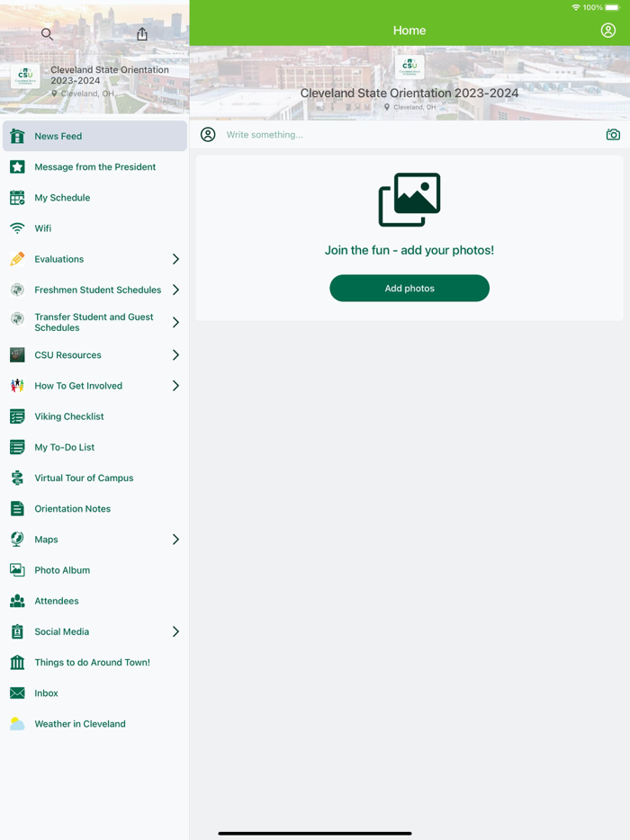The image size is (630, 840).
Task: Click the Write something input field
Action: click(410, 135)
